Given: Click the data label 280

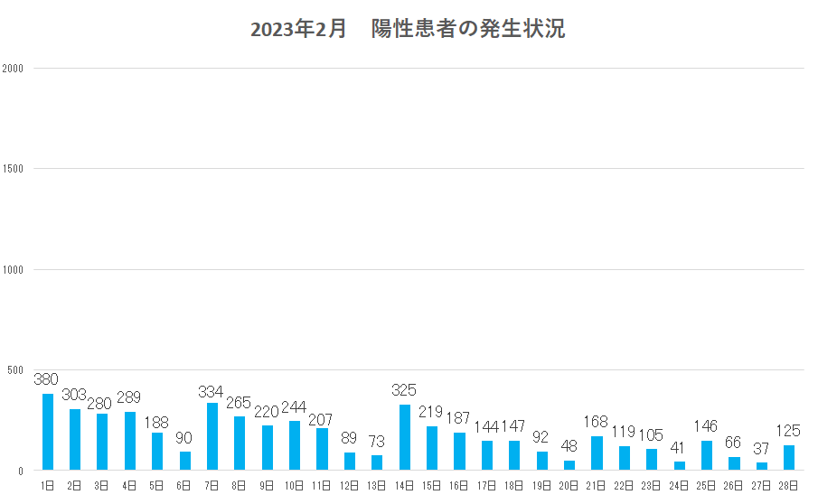Looking at the screenshot, I should [x=99, y=404].
